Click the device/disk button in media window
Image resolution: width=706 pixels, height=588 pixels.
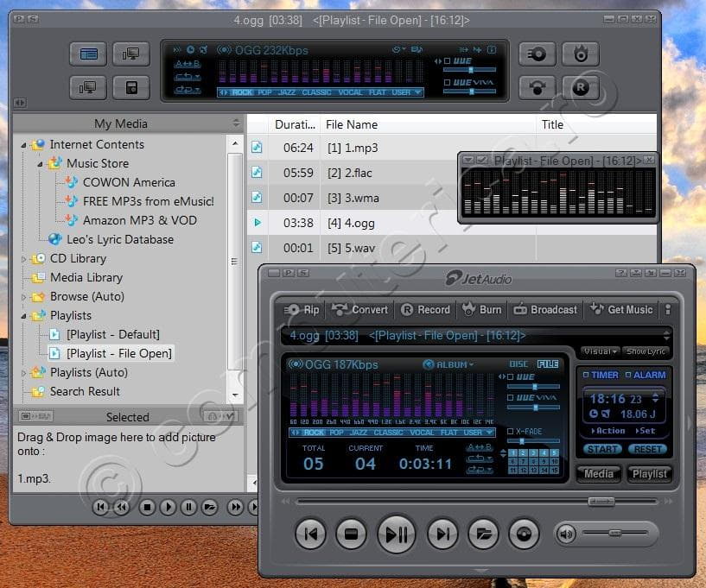131,88
